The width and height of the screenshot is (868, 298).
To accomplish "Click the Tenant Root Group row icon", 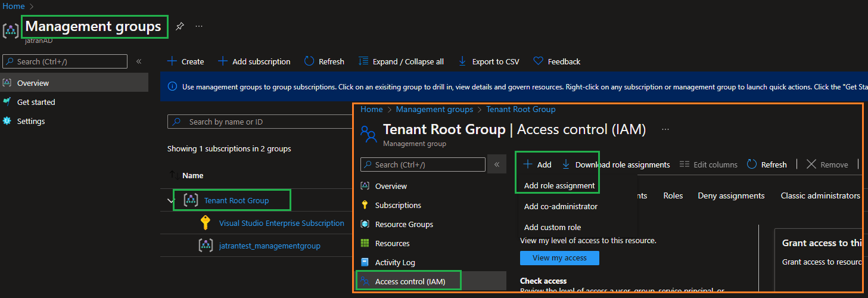I will pyautogui.click(x=191, y=200).
